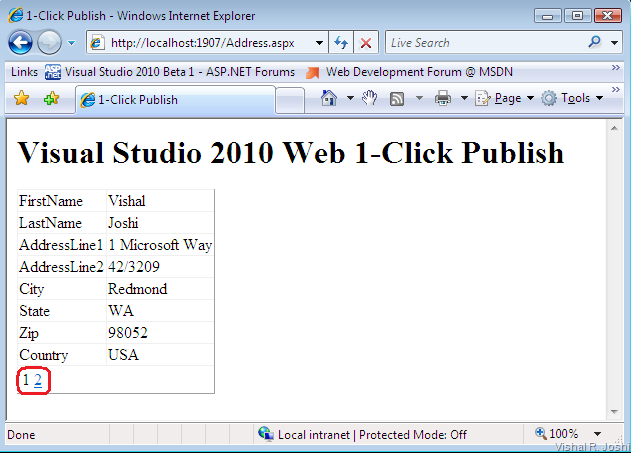Click the hand pan icon in command bar
Image resolution: width=631 pixels, height=453 pixels.
click(369, 98)
